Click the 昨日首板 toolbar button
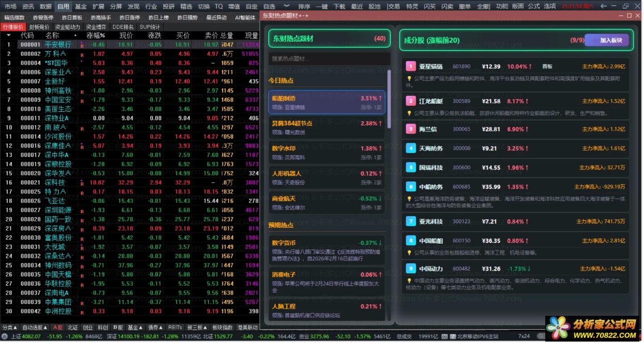The image size is (644, 343). (x=72, y=17)
